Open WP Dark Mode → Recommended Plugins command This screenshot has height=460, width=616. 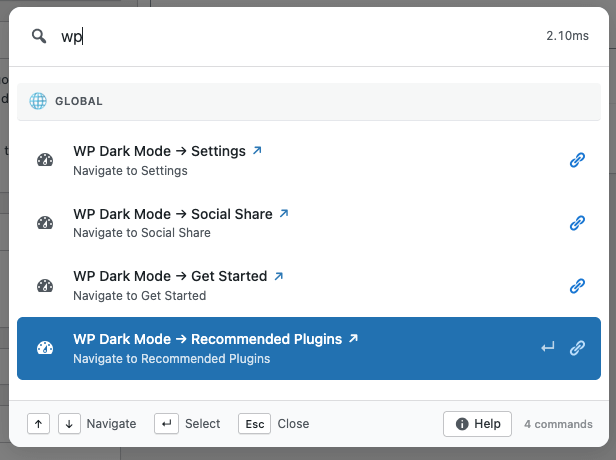pos(309,348)
